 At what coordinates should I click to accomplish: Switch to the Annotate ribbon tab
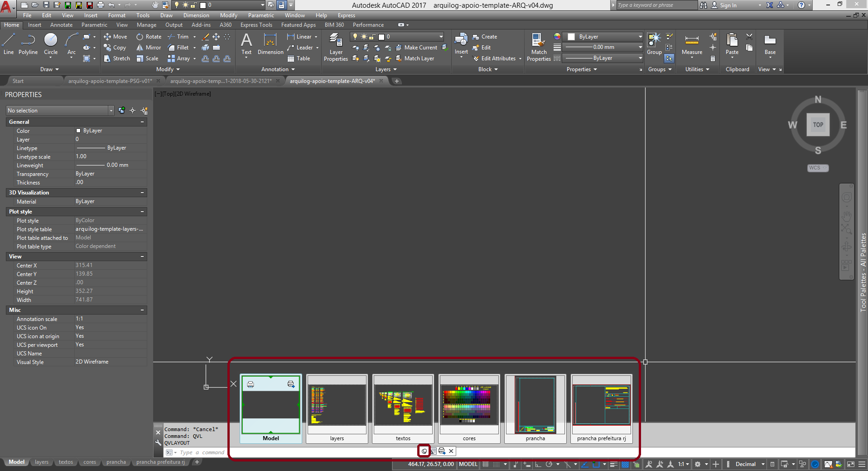(x=61, y=25)
